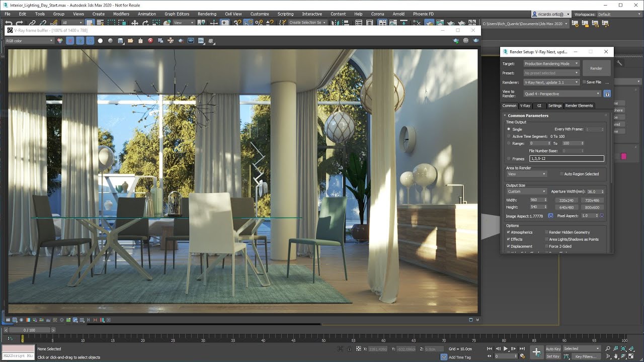Select the Single time output radio button

point(509,129)
